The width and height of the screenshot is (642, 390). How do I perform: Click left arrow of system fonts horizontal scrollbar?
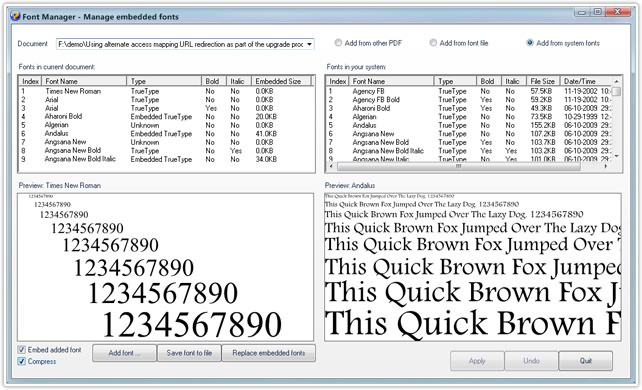[331, 166]
